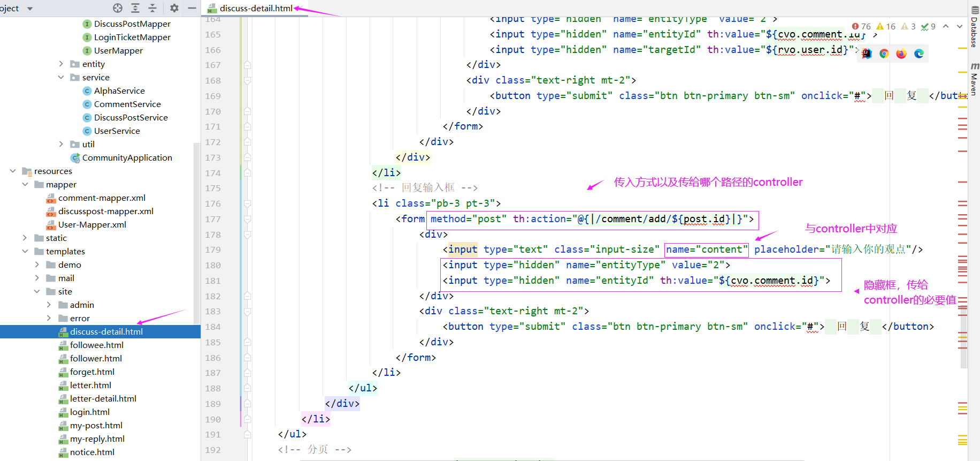This screenshot has width=980, height=461.
Task: Click the 9 typos indicator
Action: click(x=928, y=26)
